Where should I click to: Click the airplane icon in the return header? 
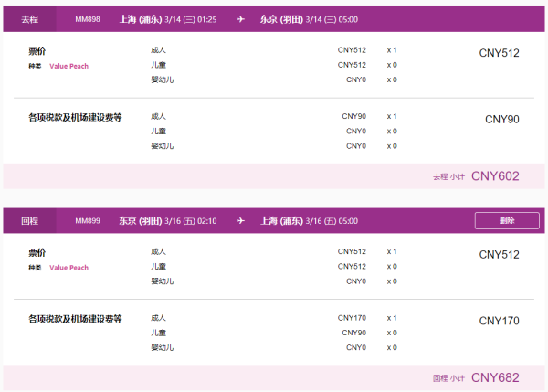(241, 220)
